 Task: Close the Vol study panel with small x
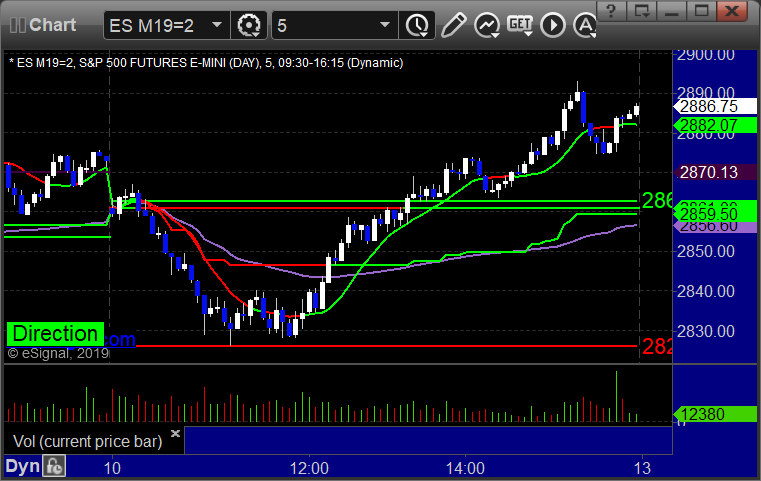click(176, 433)
